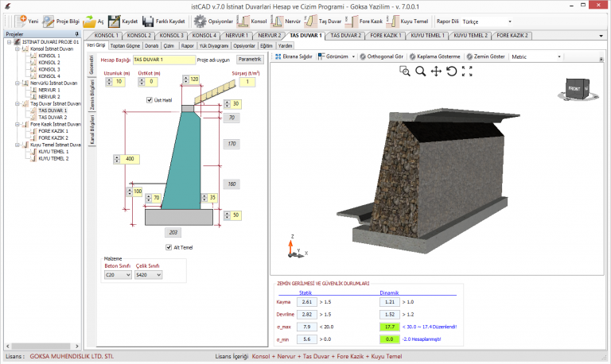Click top width 120 stepper
The image size is (611, 364).
186,79
